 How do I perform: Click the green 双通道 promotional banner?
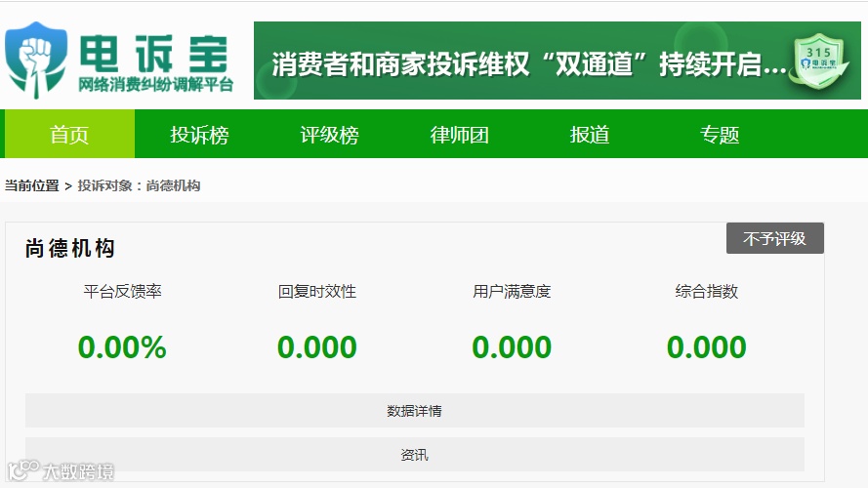558,61
